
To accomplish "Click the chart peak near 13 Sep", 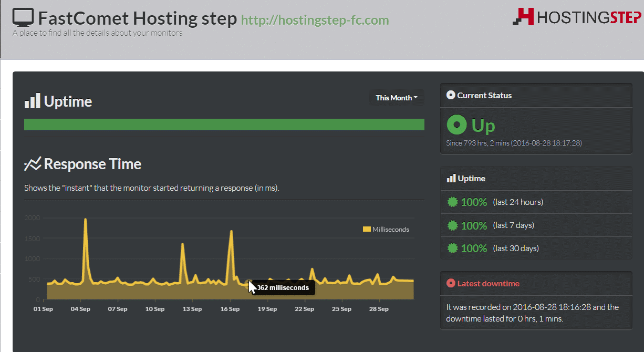I will tap(182, 244).
